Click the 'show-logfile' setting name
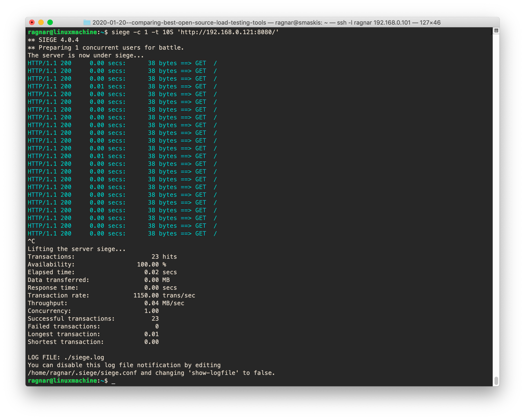The width and height of the screenshot is (525, 420). [213, 373]
